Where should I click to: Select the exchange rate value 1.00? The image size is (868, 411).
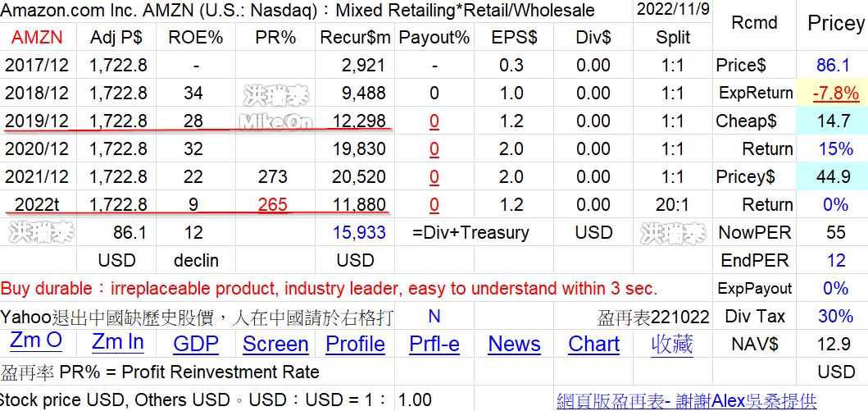(414, 400)
